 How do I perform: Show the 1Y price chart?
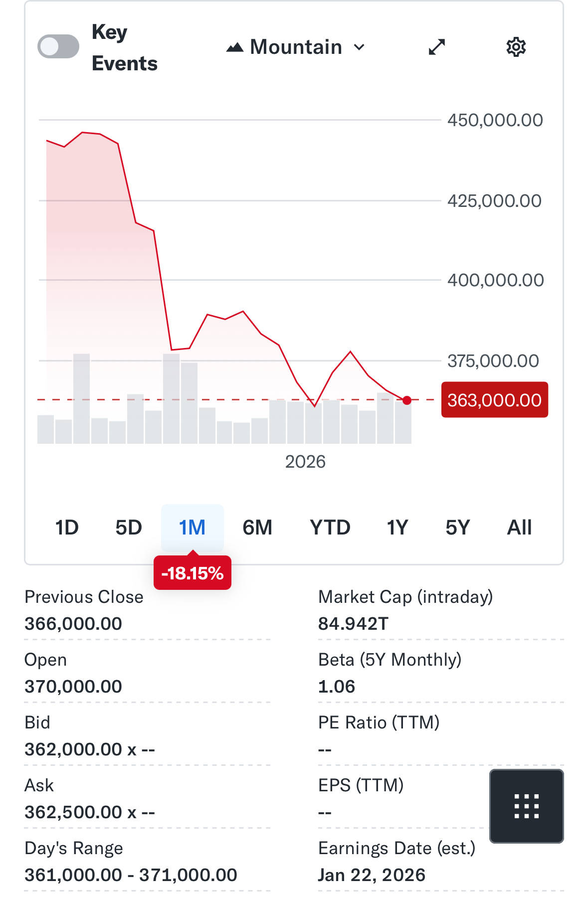click(397, 528)
